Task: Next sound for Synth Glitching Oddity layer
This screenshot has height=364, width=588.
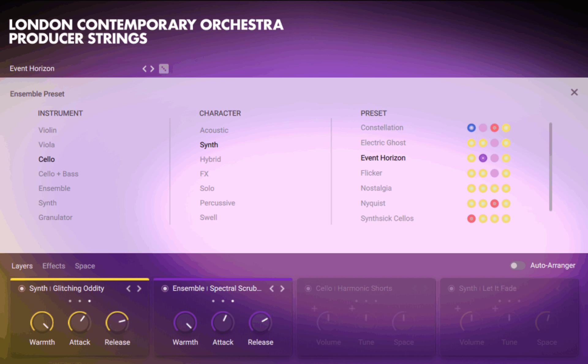Action: [x=139, y=288]
